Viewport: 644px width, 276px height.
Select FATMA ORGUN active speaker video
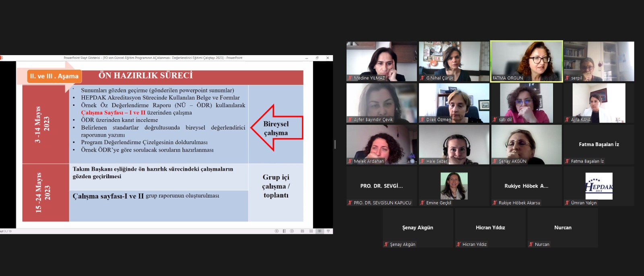coord(526,61)
